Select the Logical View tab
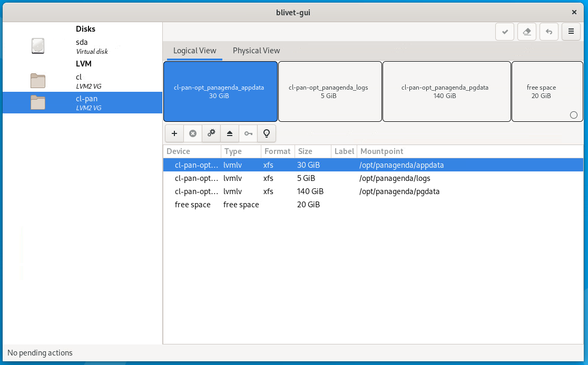The image size is (588, 365). (x=195, y=51)
